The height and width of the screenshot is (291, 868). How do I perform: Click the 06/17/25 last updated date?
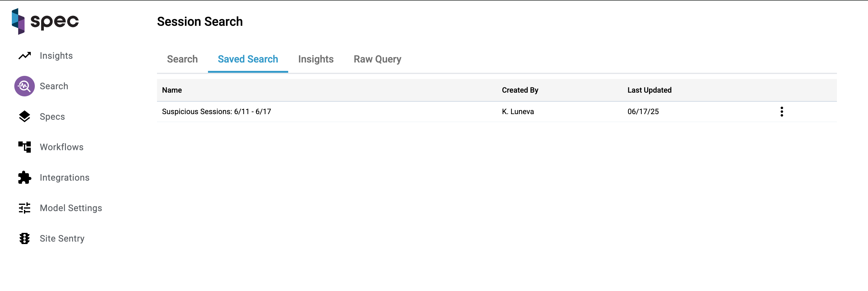[x=643, y=112]
